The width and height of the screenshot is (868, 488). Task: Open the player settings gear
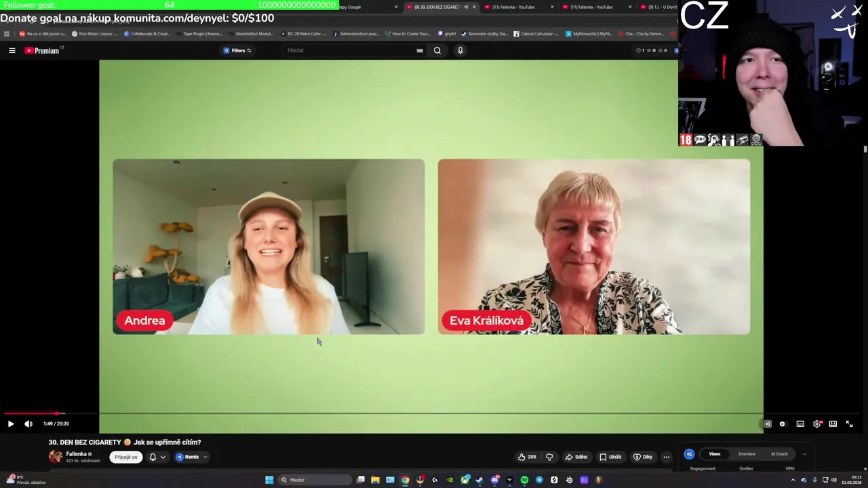pyautogui.click(x=816, y=424)
